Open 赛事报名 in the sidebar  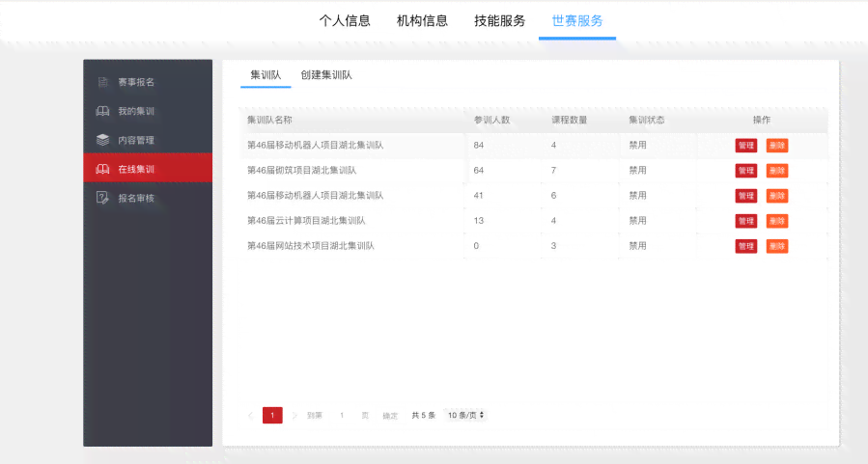pyautogui.click(x=148, y=82)
